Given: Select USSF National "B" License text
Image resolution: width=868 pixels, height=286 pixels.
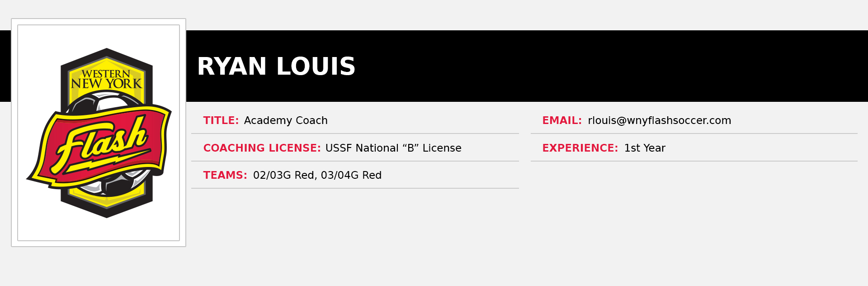Looking at the screenshot, I should (393, 148).
